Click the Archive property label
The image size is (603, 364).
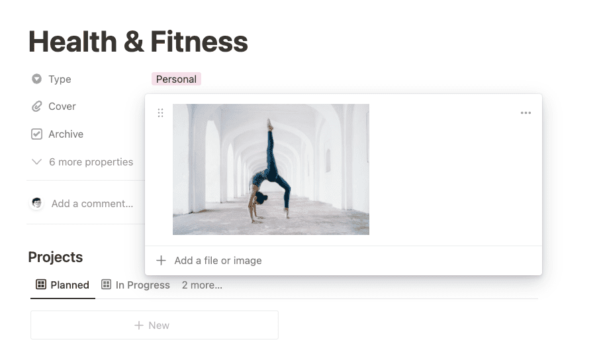pyautogui.click(x=66, y=134)
